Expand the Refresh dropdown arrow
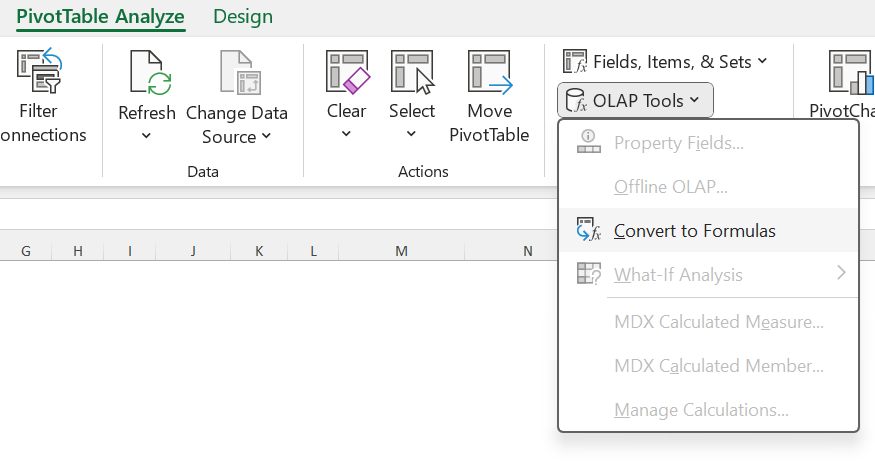 click(x=146, y=136)
